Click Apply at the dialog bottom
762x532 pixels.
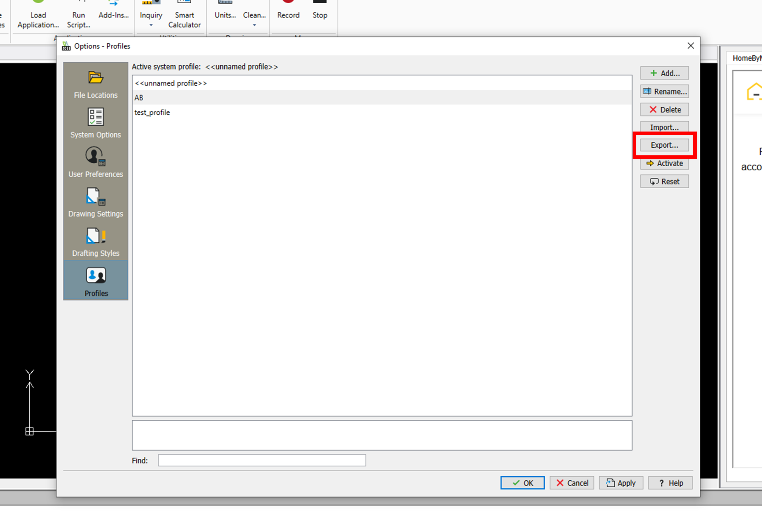pos(621,483)
